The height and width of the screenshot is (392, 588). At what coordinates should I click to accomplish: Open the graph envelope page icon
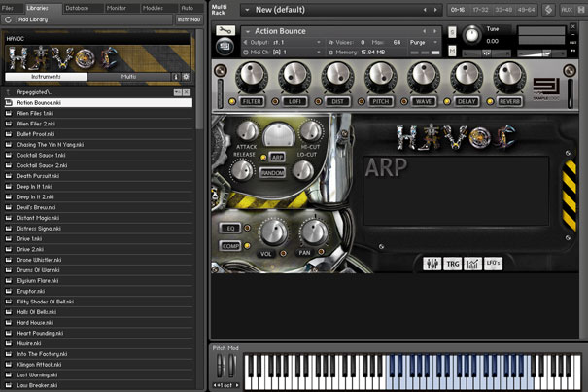tap(474, 264)
